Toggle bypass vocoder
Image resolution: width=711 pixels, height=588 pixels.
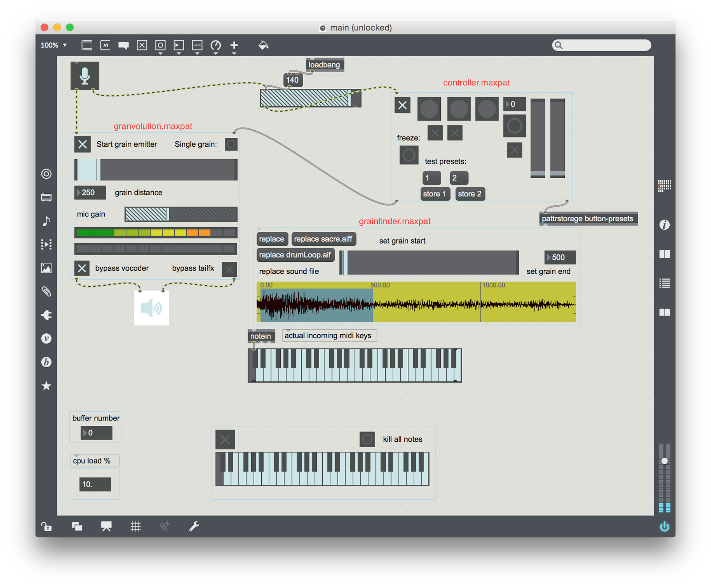(82, 268)
